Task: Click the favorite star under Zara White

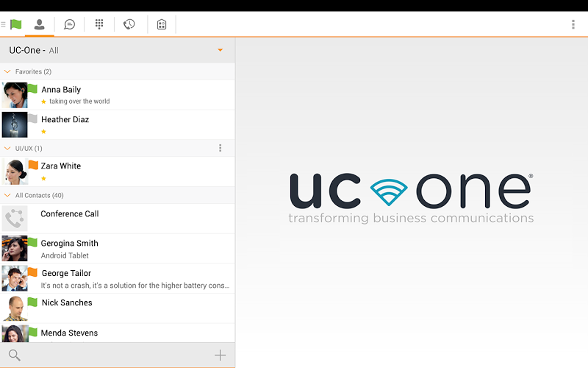Action: pyautogui.click(x=44, y=178)
